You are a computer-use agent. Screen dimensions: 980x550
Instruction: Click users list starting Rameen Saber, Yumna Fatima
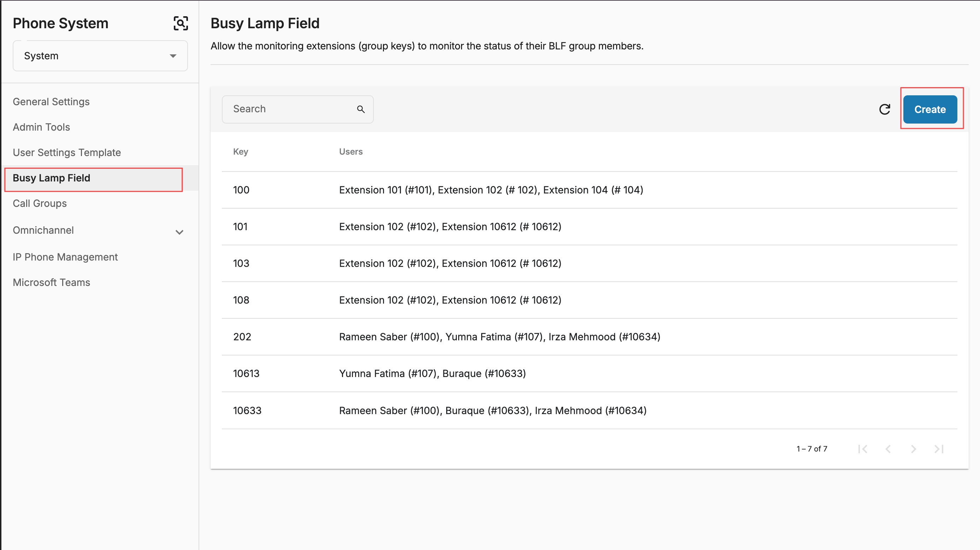pyautogui.click(x=500, y=337)
